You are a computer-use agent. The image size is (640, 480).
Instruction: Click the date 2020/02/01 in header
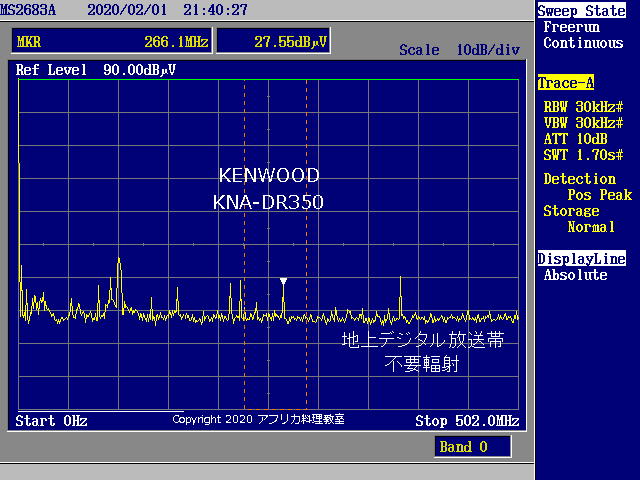coord(127,10)
